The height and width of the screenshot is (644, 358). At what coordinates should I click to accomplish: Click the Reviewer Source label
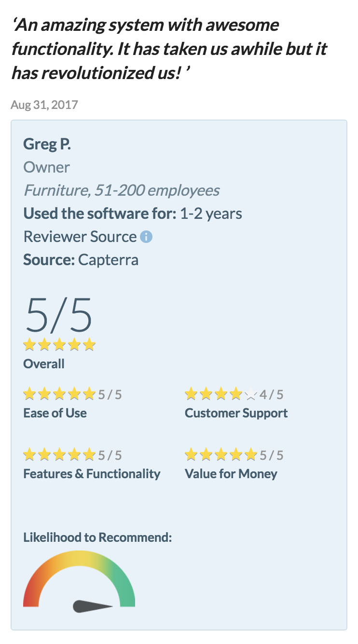pyautogui.click(x=80, y=237)
